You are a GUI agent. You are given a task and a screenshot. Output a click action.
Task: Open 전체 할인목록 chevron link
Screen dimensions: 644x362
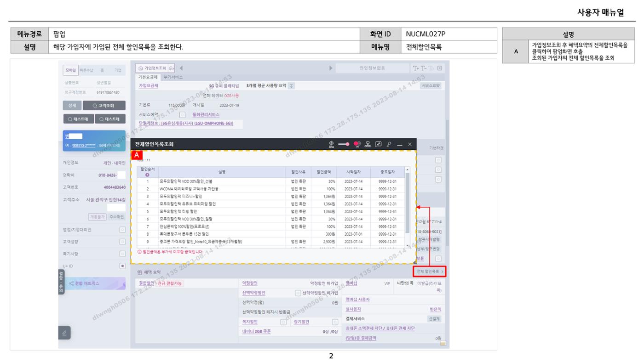tap(430, 272)
